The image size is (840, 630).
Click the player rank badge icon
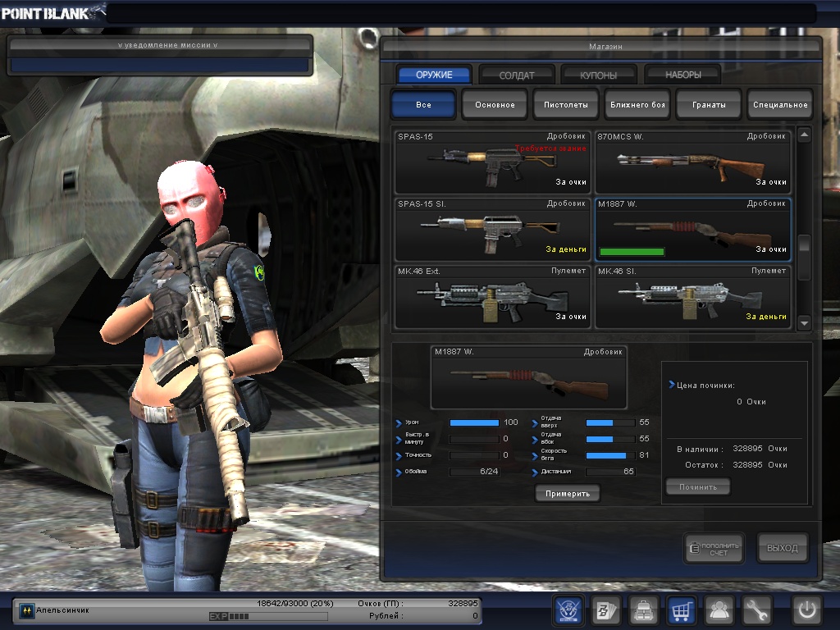point(26,610)
